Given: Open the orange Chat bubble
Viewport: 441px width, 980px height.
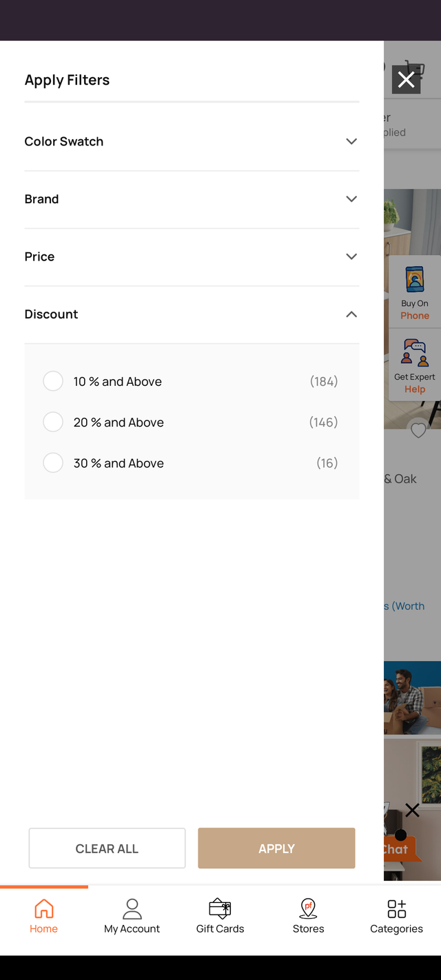Looking at the screenshot, I should coord(398,849).
